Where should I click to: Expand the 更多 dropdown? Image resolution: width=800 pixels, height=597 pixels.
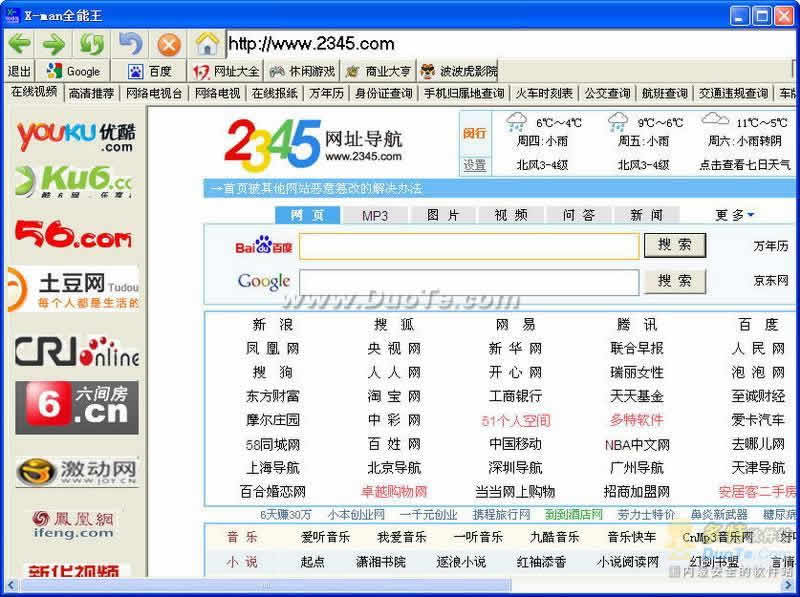[x=734, y=215]
